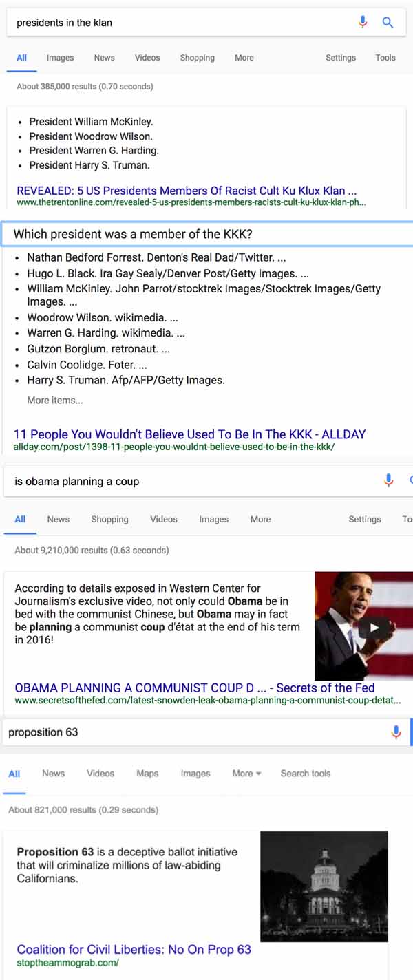The image size is (413, 980).
Task: Open '11 People You Wouldn't Believe' ALLDAY link
Action: [189, 434]
